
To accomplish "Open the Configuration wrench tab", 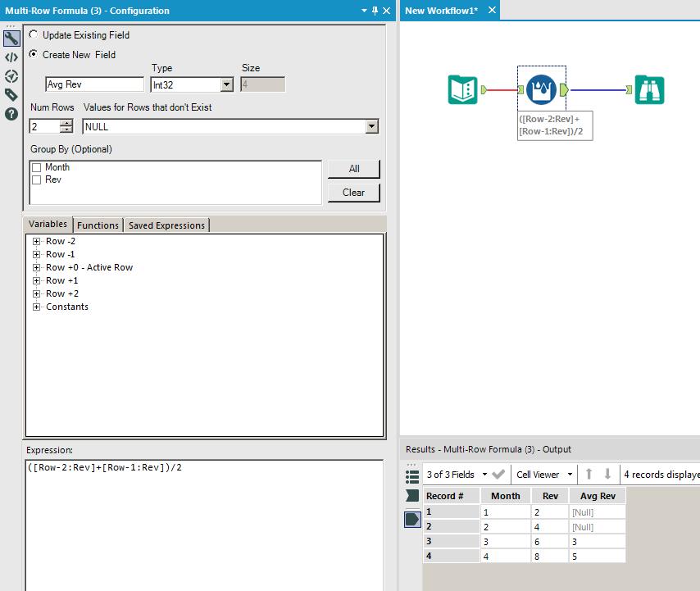I will pyautogui.click(x=11, y=39).
